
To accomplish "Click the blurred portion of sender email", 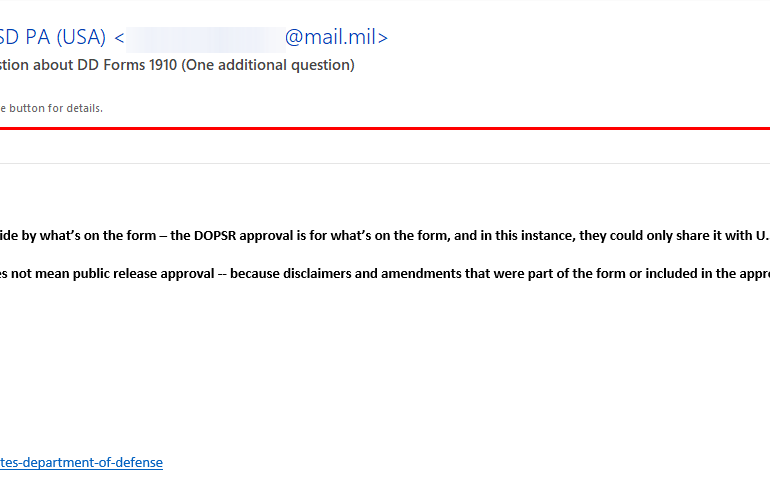I will click(x=204, y=38).
